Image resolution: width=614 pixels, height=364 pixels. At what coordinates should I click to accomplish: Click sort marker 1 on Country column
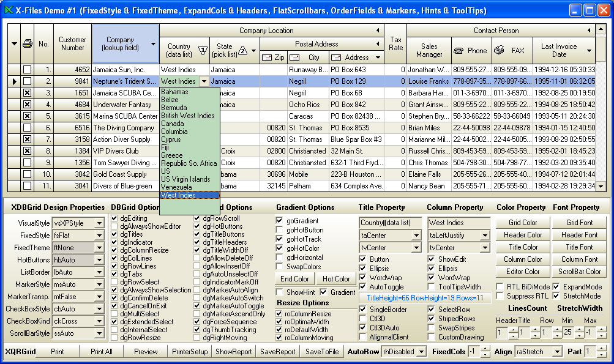pos(203,51)
